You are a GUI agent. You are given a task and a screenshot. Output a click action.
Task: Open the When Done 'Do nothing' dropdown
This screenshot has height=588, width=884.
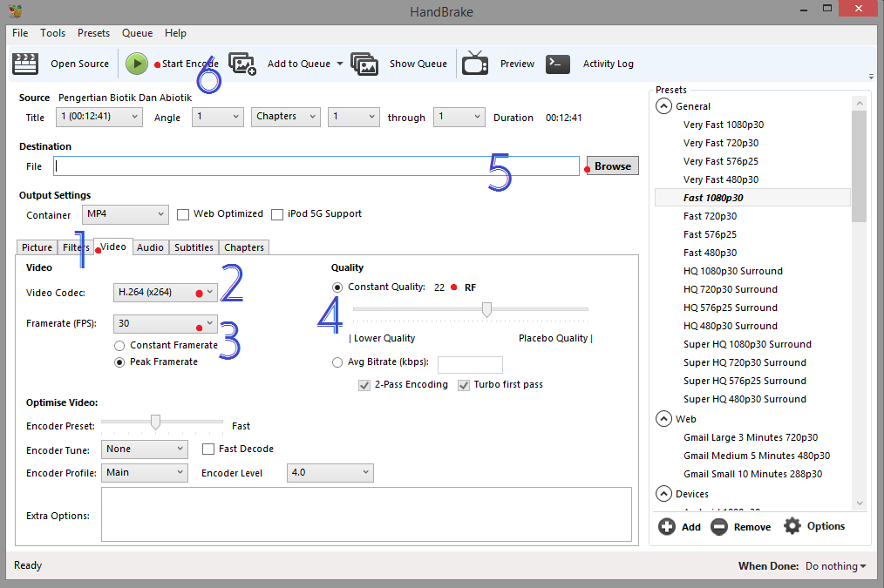tap(835, 566)
